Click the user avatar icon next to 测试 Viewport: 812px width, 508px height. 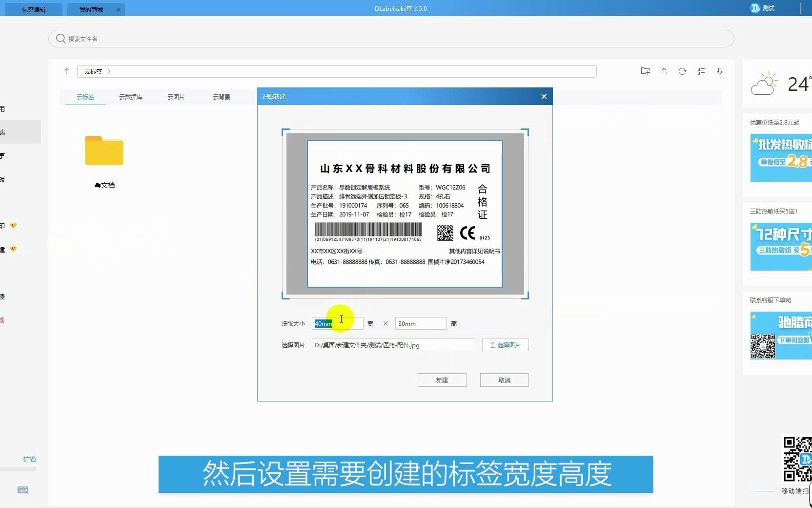(x=754, y=8)
